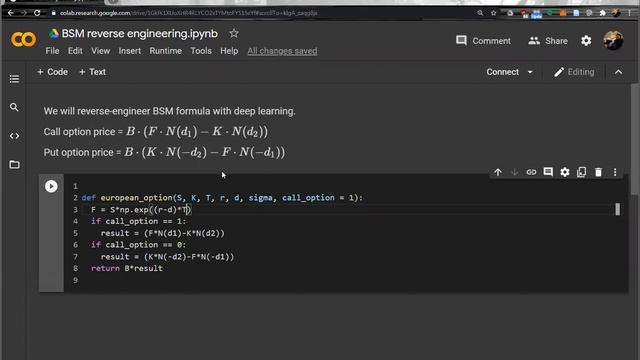The image size is (640, 360).
Task: Click code line if call_option == 1
Action: [x=138, y=221]
